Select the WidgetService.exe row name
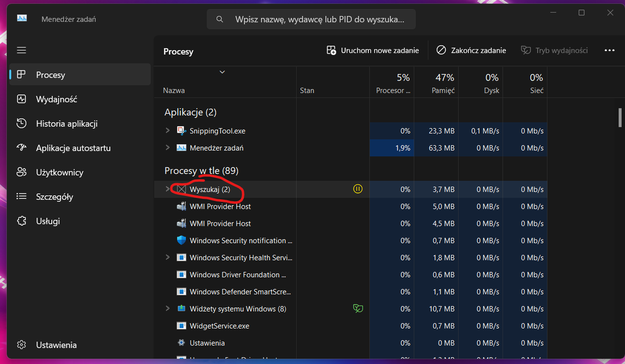 pos(220,326)
